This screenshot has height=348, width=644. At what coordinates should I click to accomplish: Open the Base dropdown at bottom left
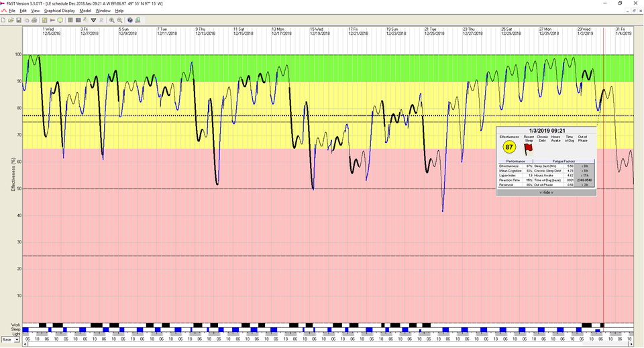click(16, 340)
